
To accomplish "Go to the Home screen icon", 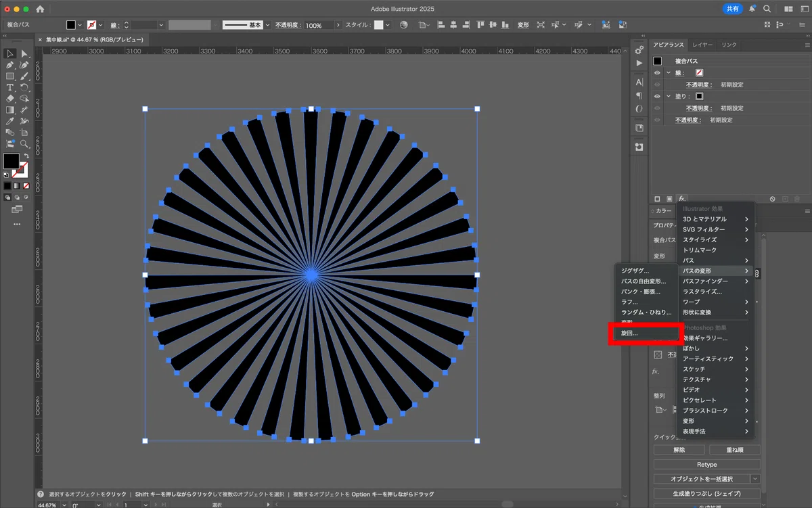I will click(40, 9).
